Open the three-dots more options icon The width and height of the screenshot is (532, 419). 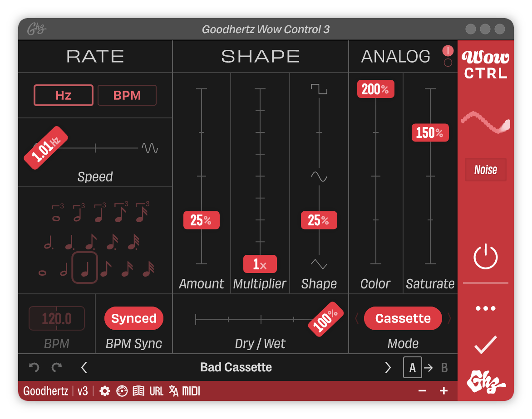485,308
